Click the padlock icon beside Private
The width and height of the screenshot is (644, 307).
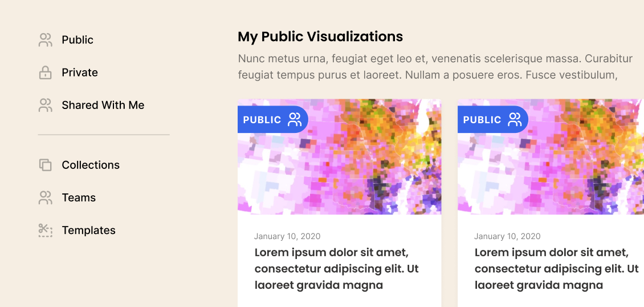point(45,72)
